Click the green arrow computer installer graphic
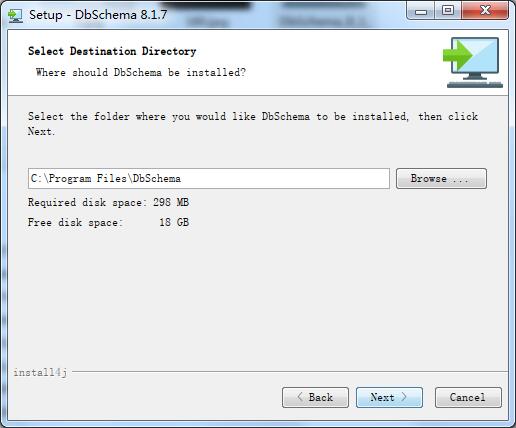This screenshot has height=428, width=516. (473, 63)
